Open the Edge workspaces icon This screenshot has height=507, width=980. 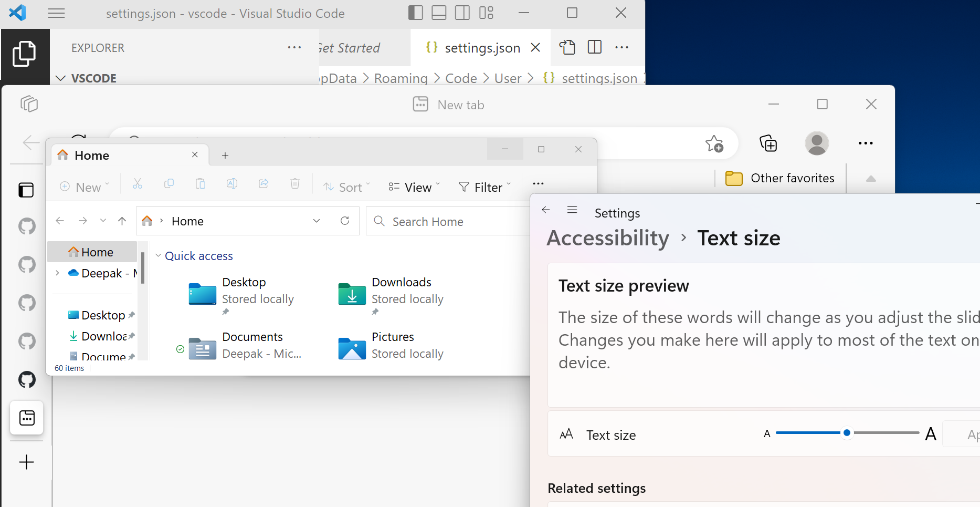(29, 104)
